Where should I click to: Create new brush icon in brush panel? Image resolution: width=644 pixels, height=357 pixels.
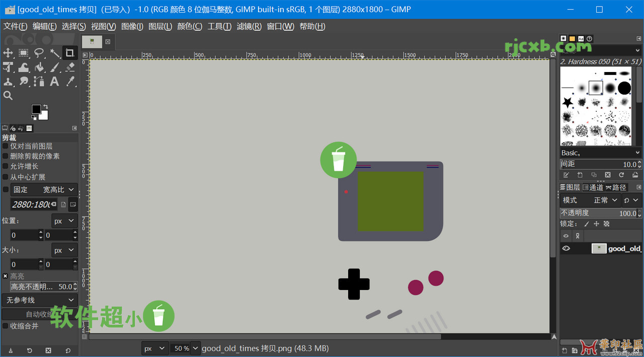point(580,175)
